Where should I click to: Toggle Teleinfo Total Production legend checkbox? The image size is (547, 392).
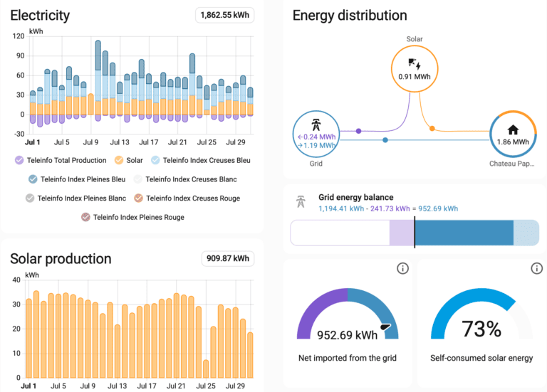[x=19, y=160]
